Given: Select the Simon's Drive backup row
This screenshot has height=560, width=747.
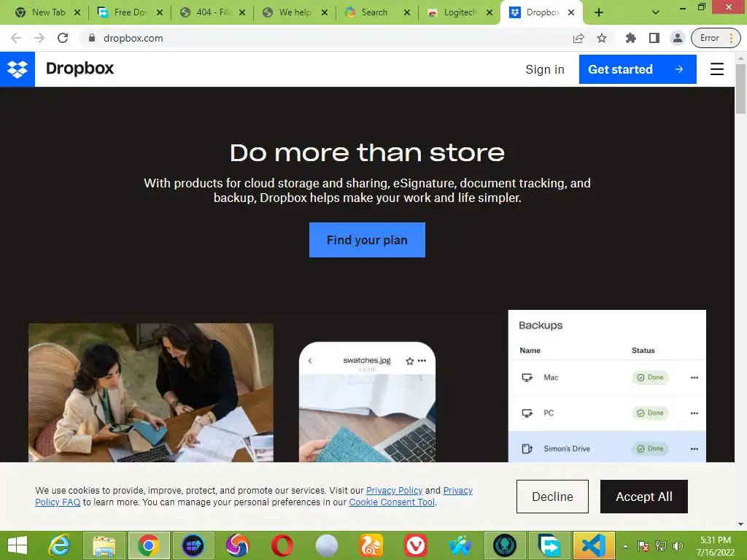Looking at the screenshot, I should (x=607, y=447).
